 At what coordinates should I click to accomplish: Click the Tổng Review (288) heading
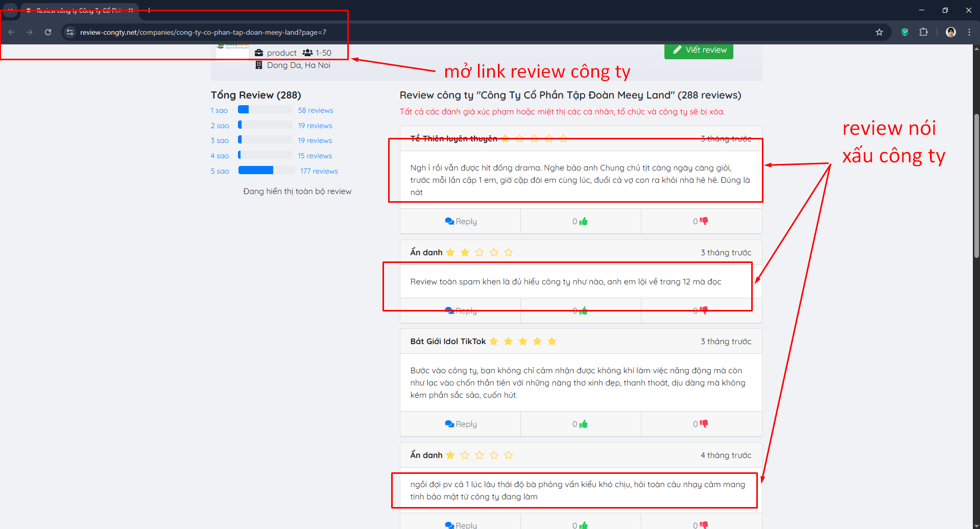[x=256, y=95]
